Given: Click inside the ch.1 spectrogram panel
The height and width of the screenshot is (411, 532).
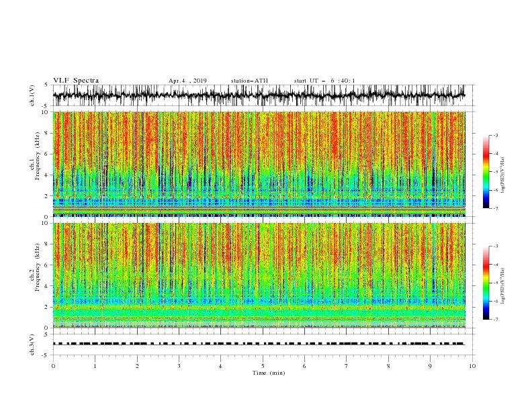Looking at the screenshot, I should click(259, 164).
